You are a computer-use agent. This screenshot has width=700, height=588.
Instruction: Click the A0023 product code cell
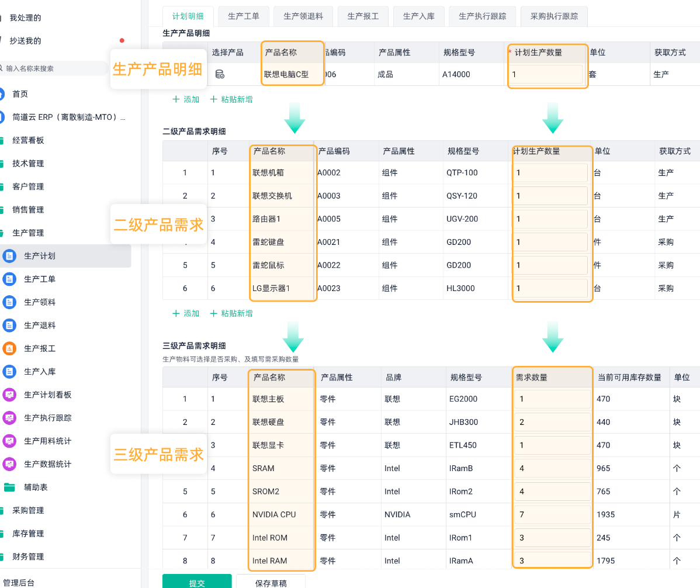point(328,288)
